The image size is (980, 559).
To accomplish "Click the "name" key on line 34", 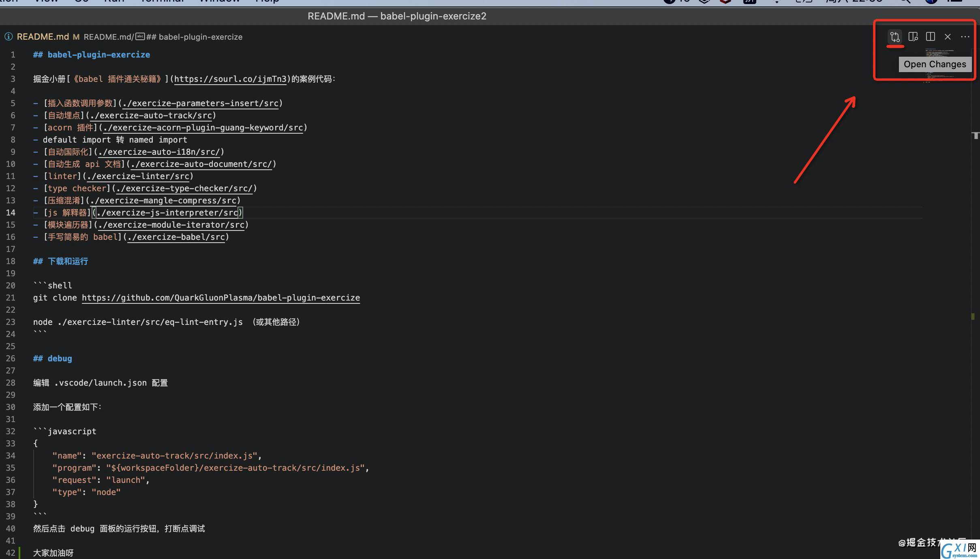I will tap(67, 456).
